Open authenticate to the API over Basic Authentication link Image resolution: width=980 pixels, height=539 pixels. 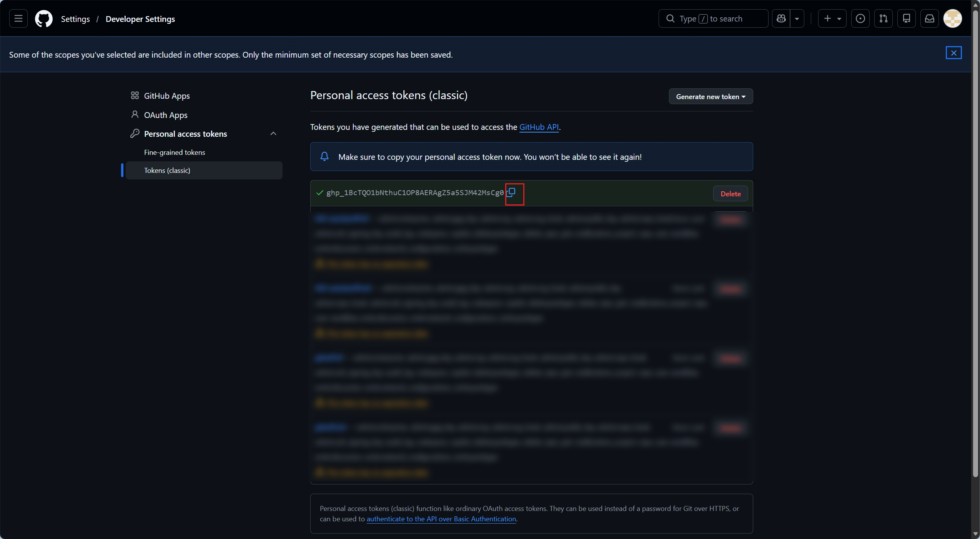441,519
